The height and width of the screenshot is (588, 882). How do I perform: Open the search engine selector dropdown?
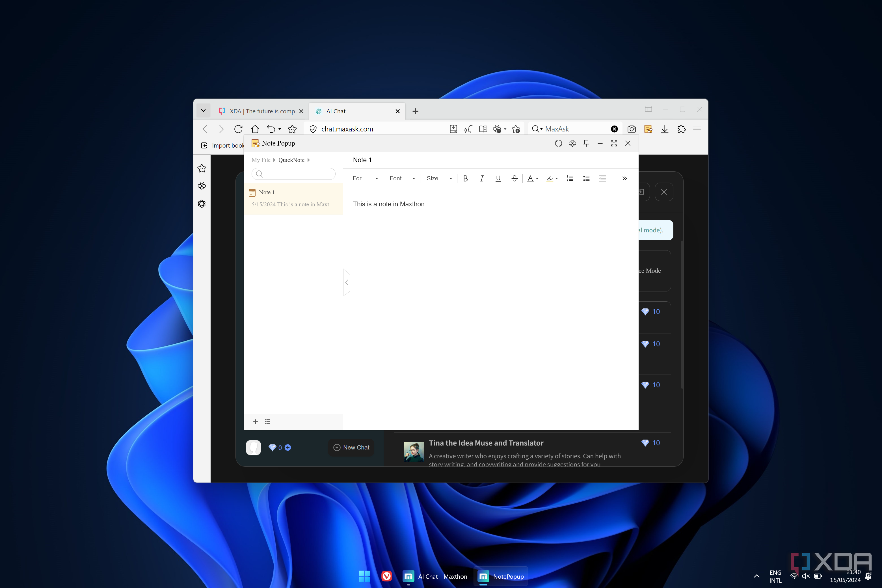coord(537,129)
